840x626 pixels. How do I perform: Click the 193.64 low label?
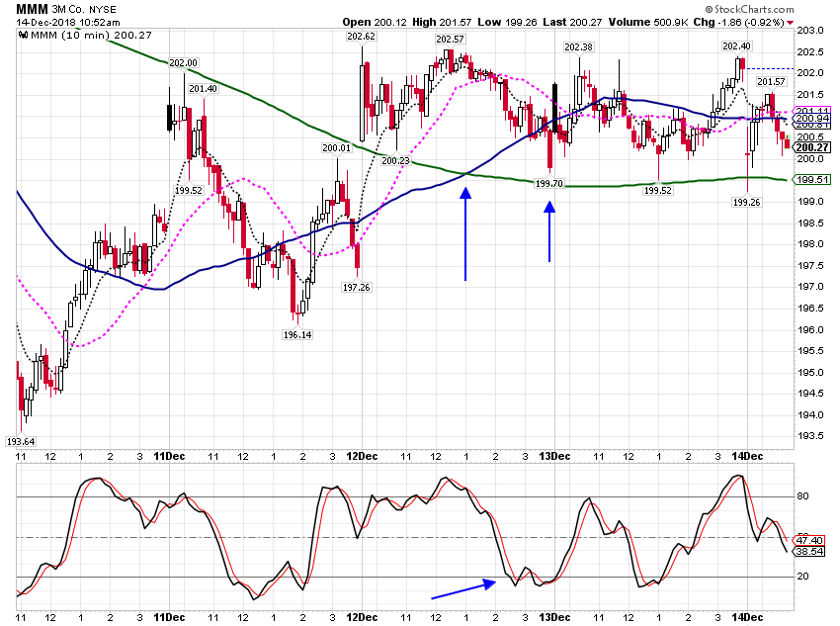(x=21, y=442)
